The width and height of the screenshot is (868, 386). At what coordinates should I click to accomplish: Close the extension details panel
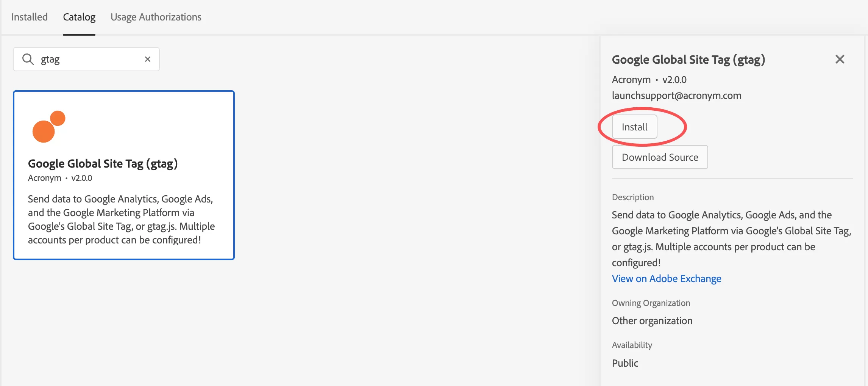[840, 59]
